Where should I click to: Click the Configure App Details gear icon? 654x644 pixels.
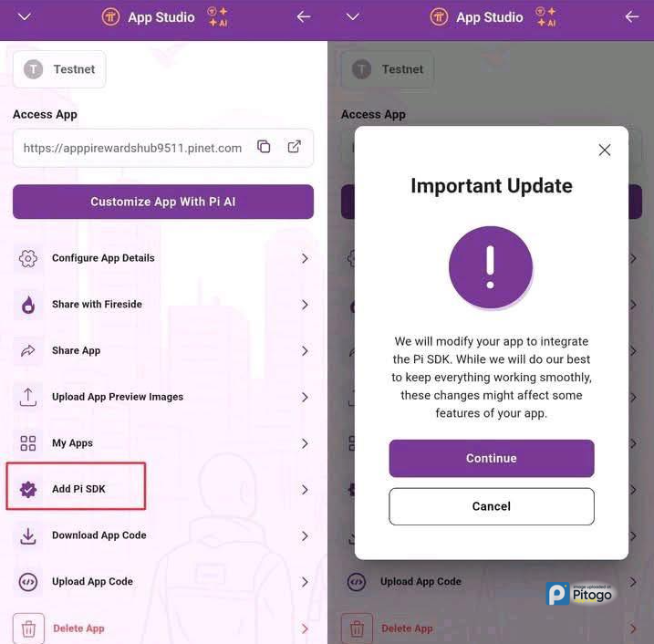click(28, 258)
